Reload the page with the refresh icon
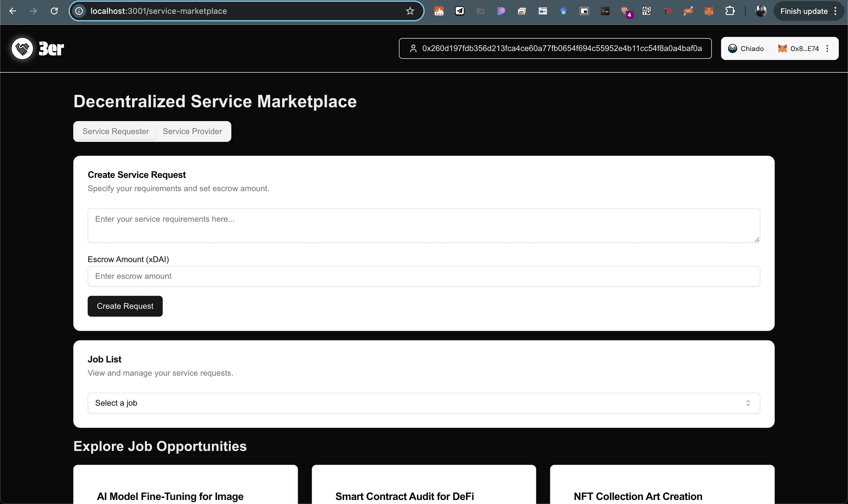 coord(54,11)
